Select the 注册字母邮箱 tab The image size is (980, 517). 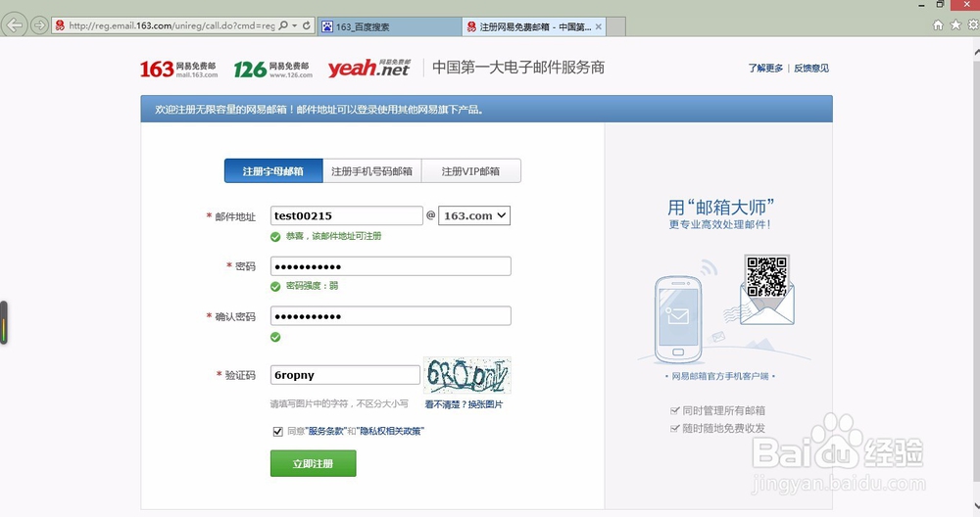coord(273,171)
